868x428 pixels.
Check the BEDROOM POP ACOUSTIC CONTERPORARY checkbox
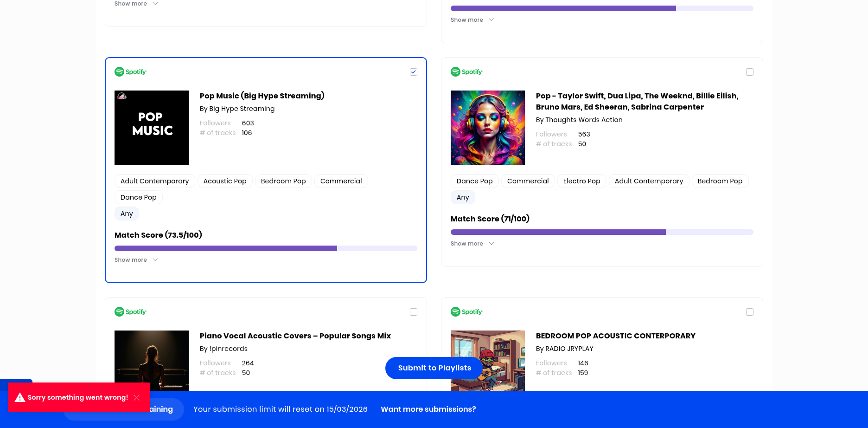pos(750,312)
